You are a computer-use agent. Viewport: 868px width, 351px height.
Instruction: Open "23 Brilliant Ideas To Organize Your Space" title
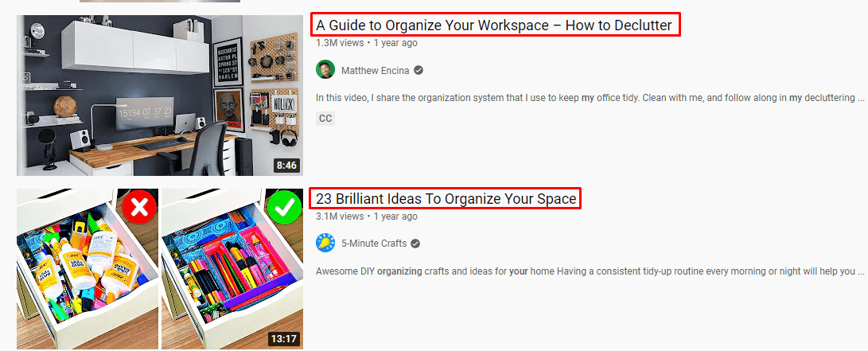pyautogui.click(x=446, y=198)
